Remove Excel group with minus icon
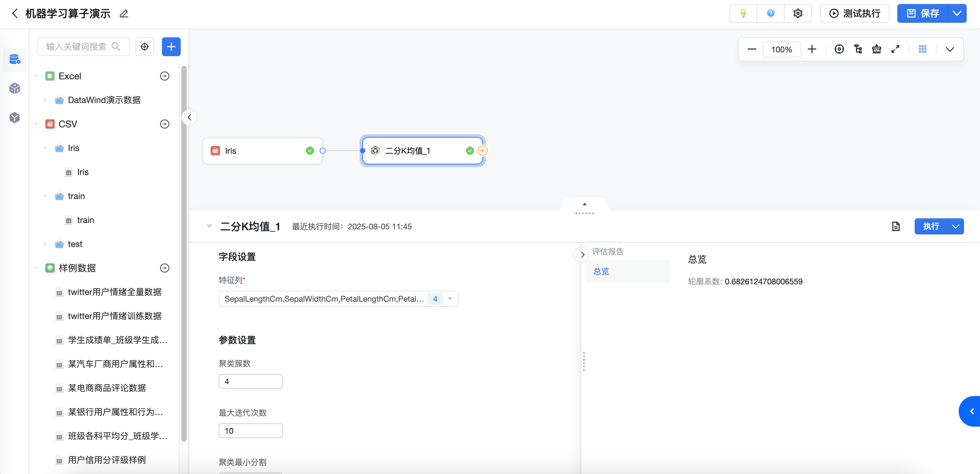The height and width of the screenshot is (474, 980). point(164,76)
